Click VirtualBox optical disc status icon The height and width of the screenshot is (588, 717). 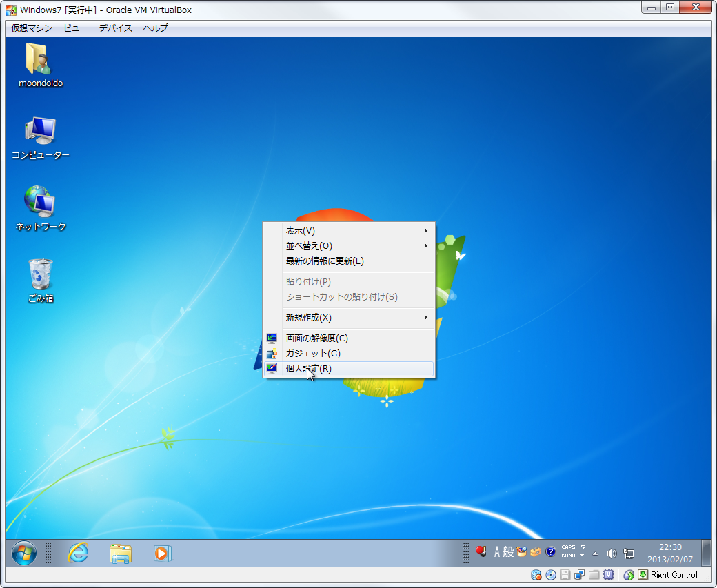coord(550,575)
